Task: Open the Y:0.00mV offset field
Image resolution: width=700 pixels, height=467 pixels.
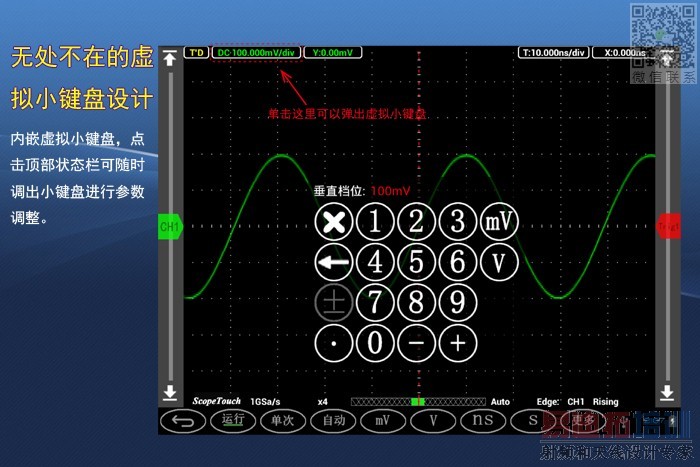Action: click(333, 53)
